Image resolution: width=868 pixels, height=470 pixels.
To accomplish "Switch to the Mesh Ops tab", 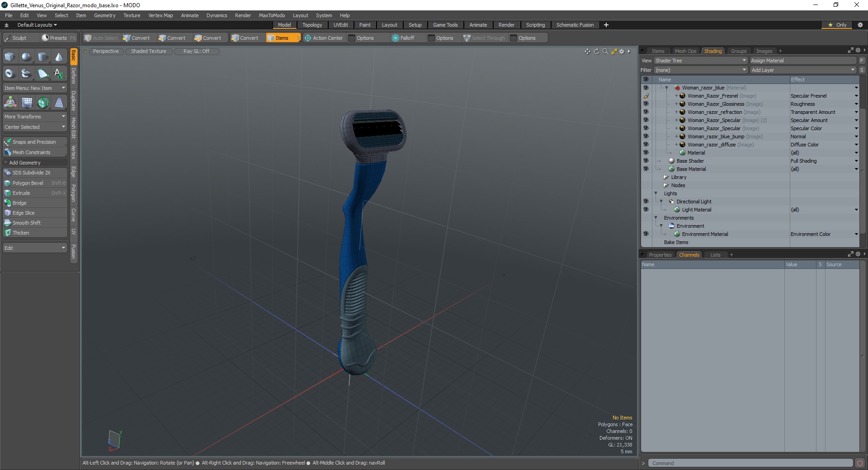I will 685,51.
